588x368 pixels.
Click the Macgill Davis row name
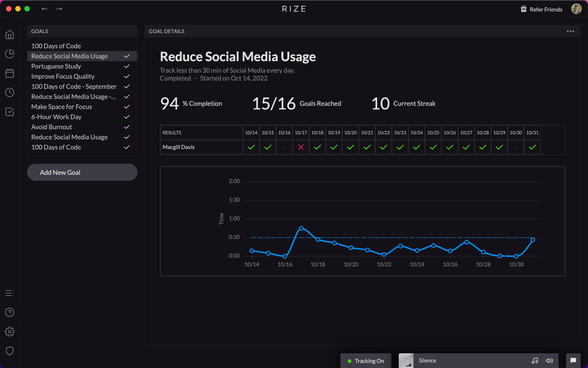[x=179, y=147]
